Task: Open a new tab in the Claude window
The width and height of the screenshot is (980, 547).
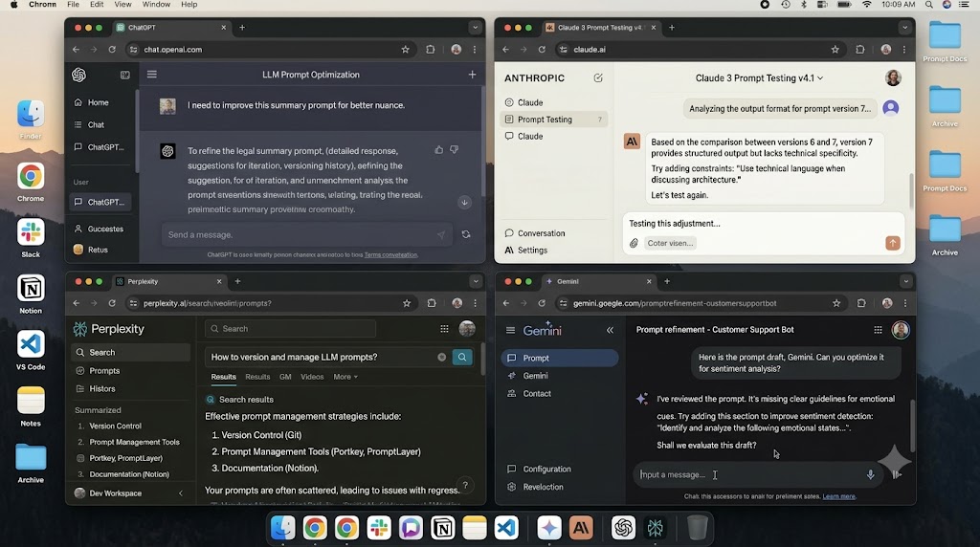Action: pyautogui.click(x=671, y=28)
